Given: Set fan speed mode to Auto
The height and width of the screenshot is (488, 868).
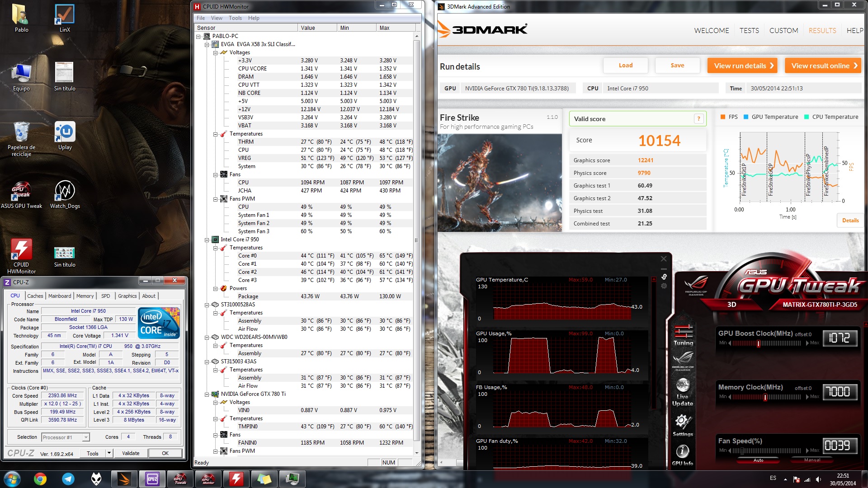Looking at the screenshot, I should 758,460.
